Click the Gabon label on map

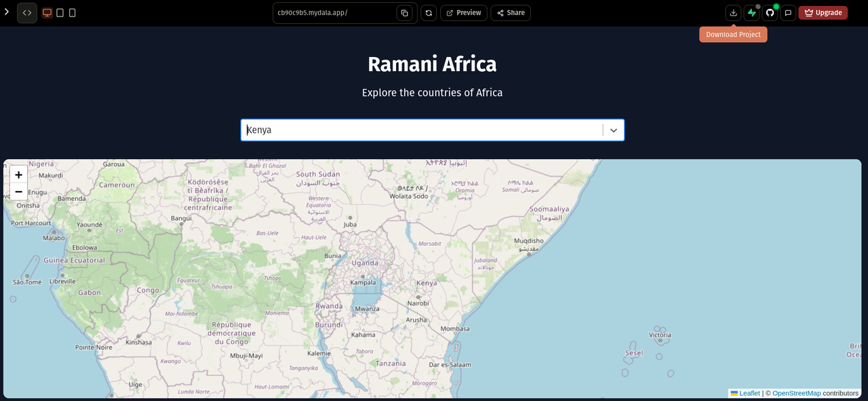tap(90, 293)
